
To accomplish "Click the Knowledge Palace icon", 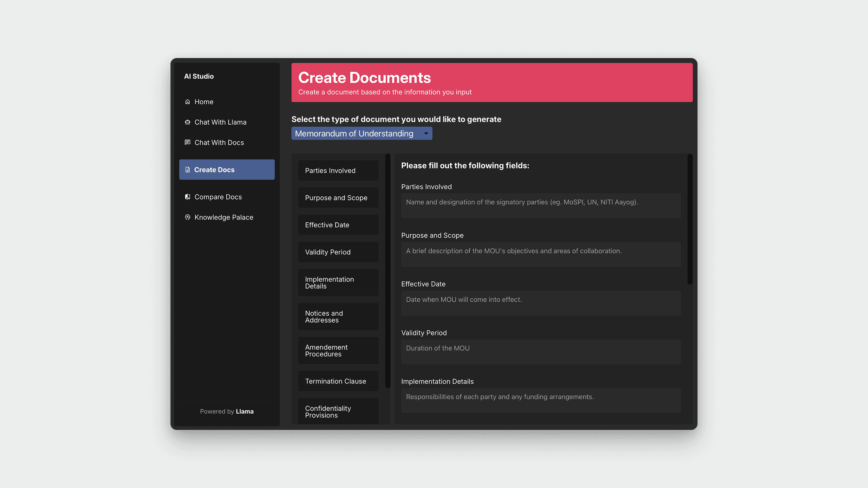I will coord(188,218).
